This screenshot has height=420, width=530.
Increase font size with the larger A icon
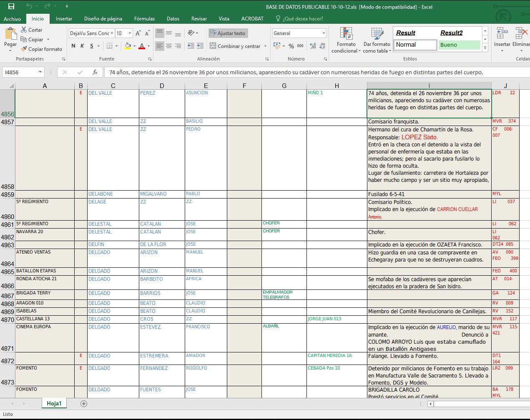click(138, 33)
